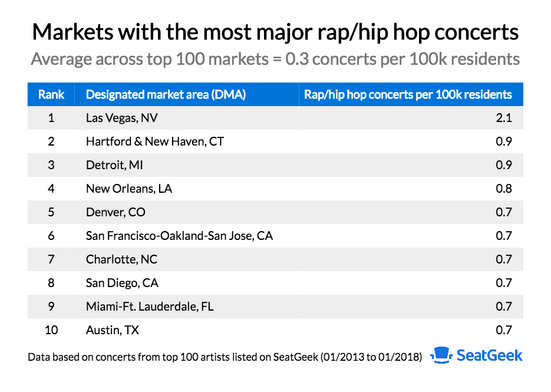Click the data source footnote text

click(225, 357)
